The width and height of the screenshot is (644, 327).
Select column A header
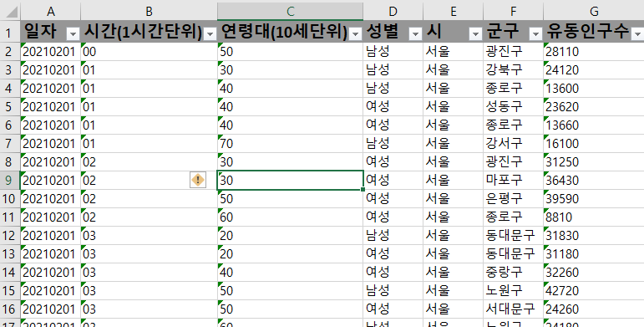(x=50, y=12)
